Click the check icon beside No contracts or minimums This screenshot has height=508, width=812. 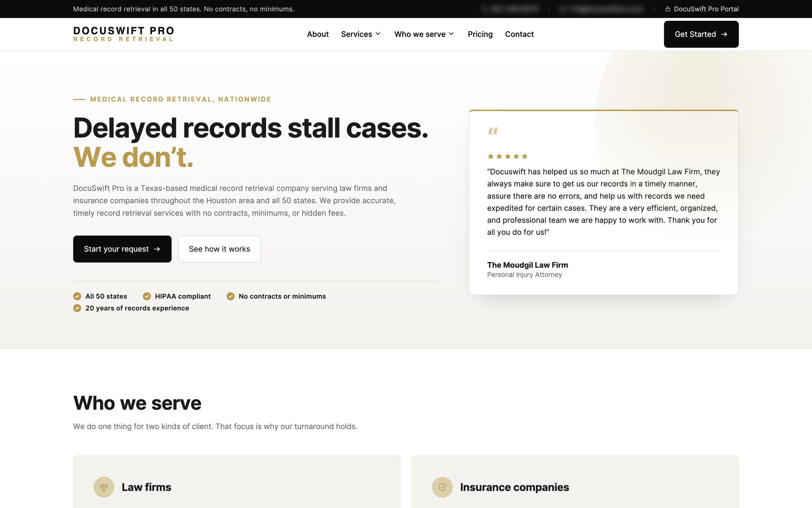click(x=231, y=296)
